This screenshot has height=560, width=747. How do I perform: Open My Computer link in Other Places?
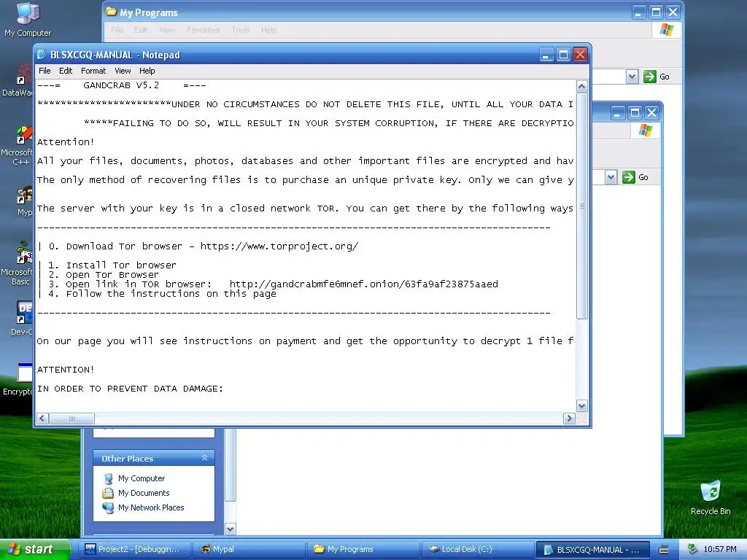click(x=141, y=478)
